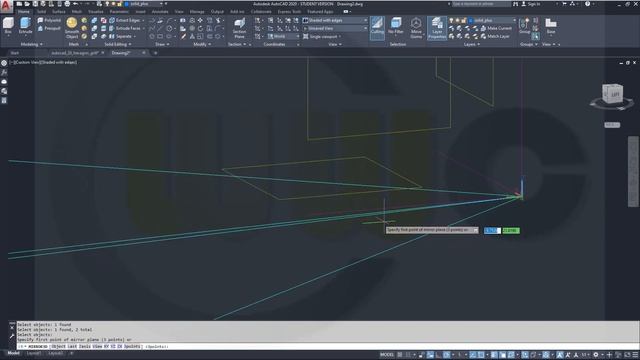Open Layer Properties manager
Viewport: 640px width, 360px height.
[x=437, y=28]
